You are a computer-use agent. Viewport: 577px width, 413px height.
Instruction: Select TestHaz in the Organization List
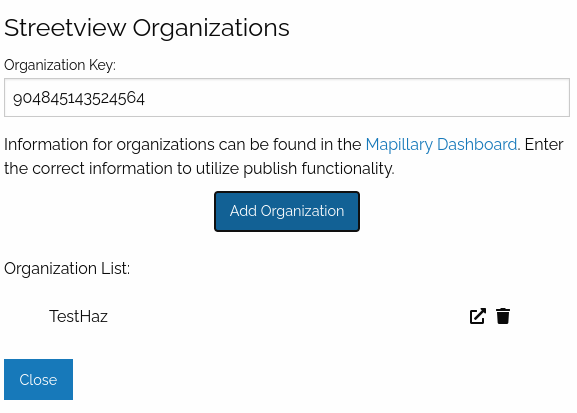[x=78, y=316]
